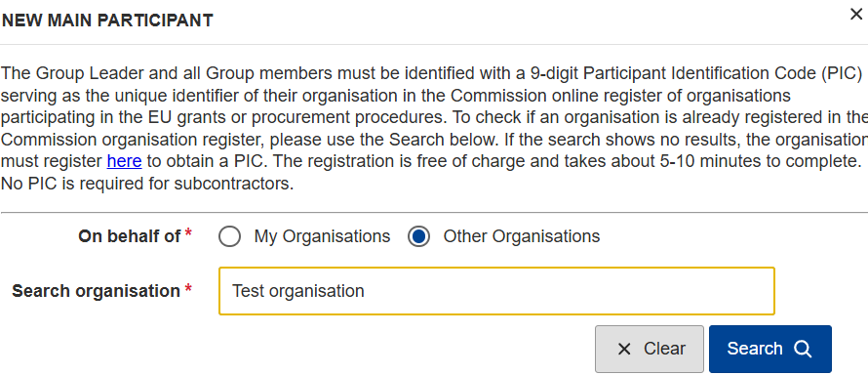Close the New Main Participant dialog
The height and width of the screenshot is (375, 868).
(x=856, y=15)
